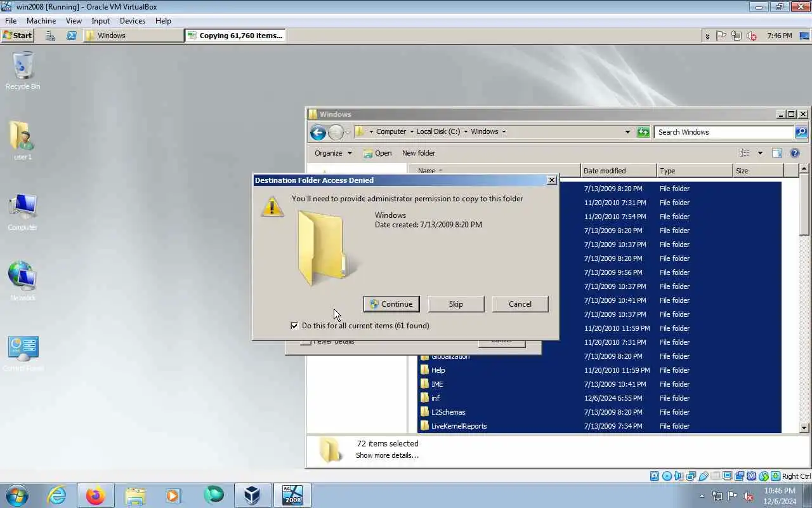The image size is (812, 508).
Task: Cancel the Destination Folder Access Denied dialog
Action: tap(520, 304)
